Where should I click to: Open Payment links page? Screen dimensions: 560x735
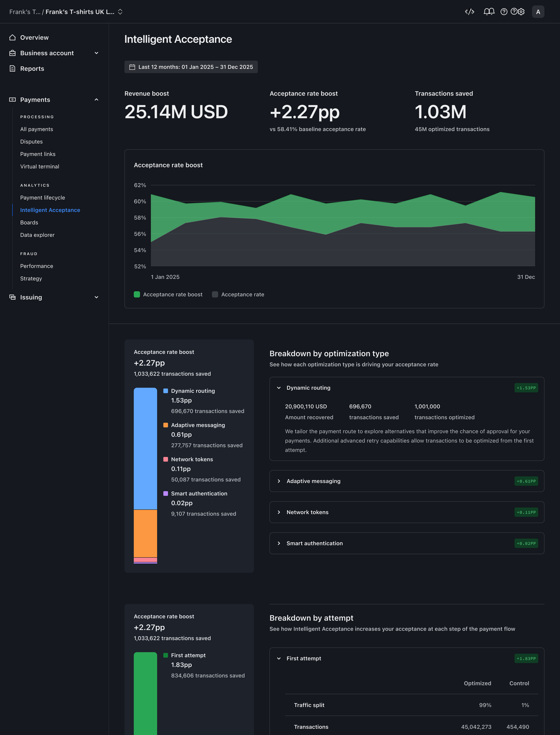point(38,154)
